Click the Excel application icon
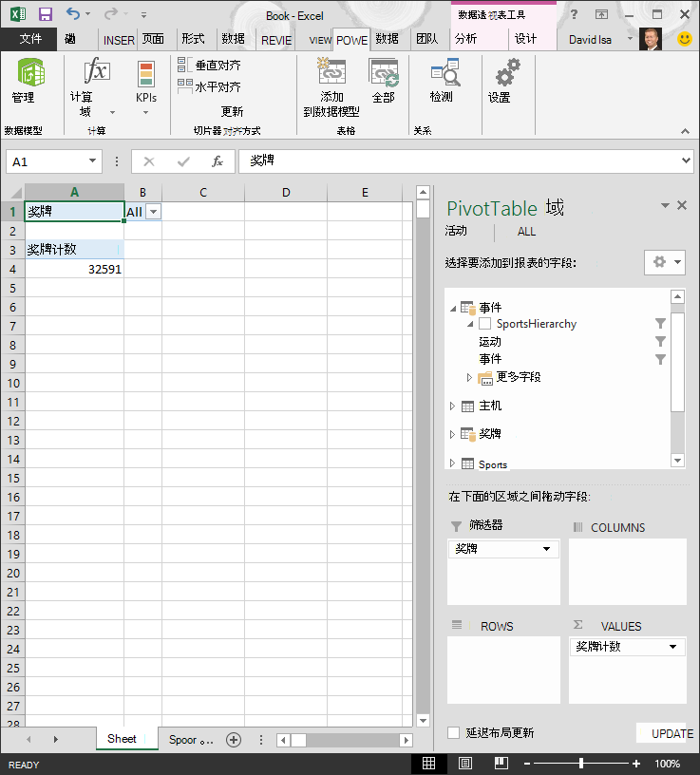Viewport: 700px width, 775px height. click(18, 14)
